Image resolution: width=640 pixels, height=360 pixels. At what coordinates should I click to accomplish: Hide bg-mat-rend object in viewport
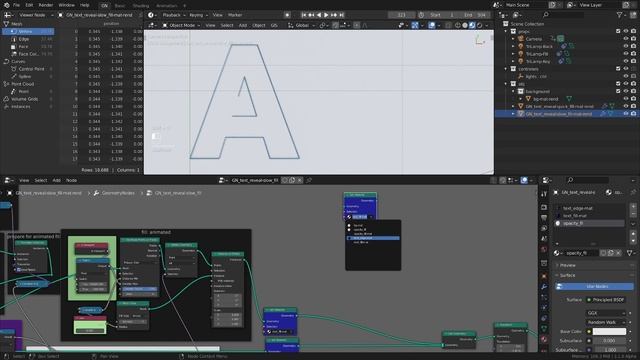pyautogui.click(x=626, y=99)
